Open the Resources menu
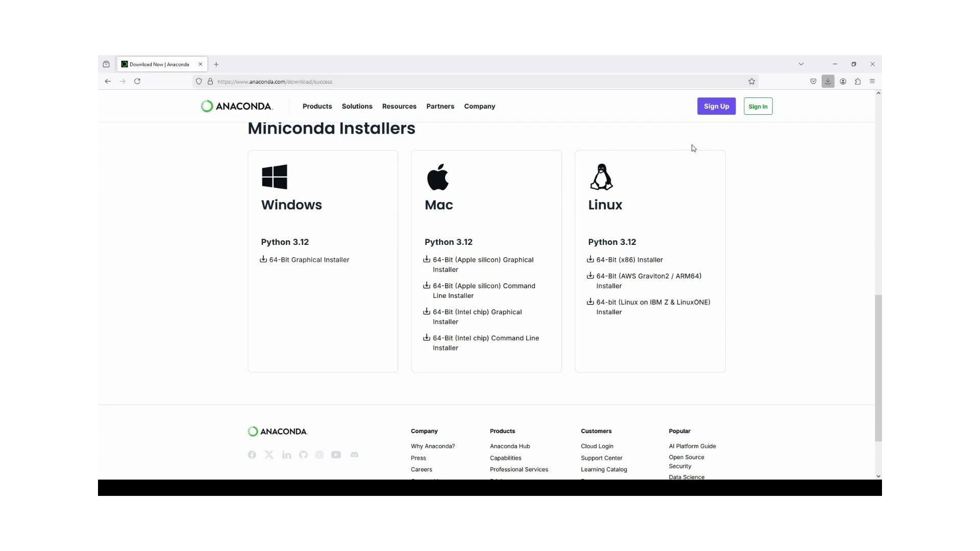 pos(399,106)
